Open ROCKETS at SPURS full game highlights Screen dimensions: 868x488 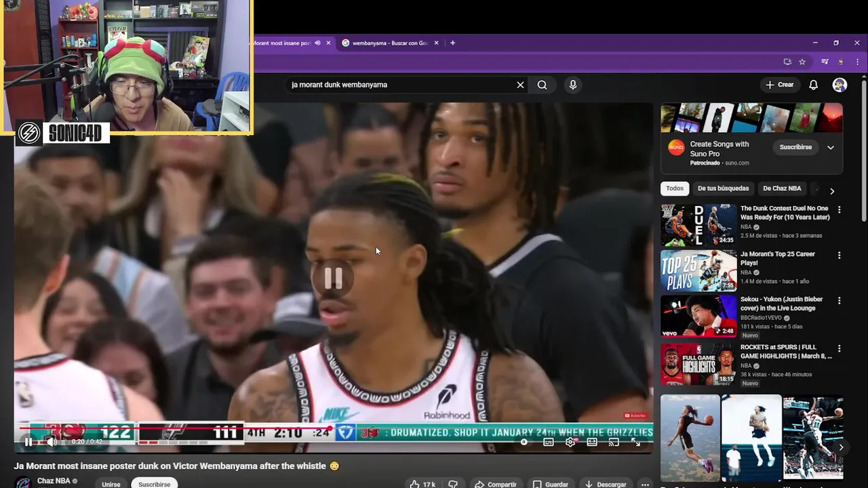pos(786,352)
